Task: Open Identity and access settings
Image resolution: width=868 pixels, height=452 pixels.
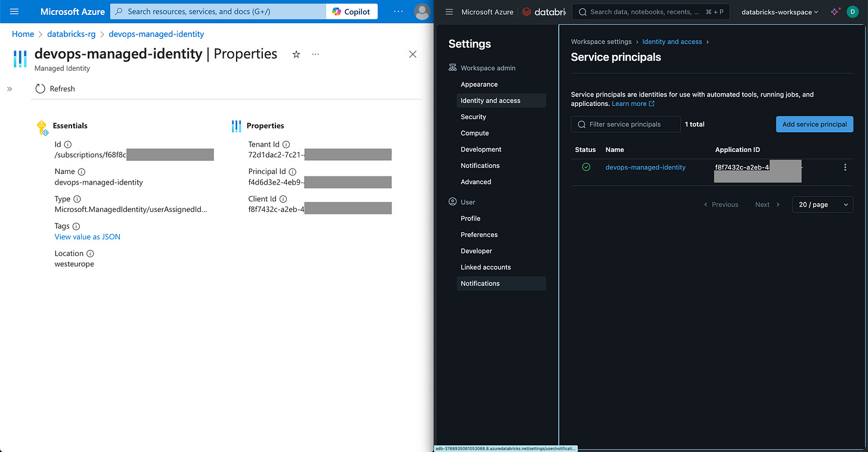Action: tap(501, 101)
